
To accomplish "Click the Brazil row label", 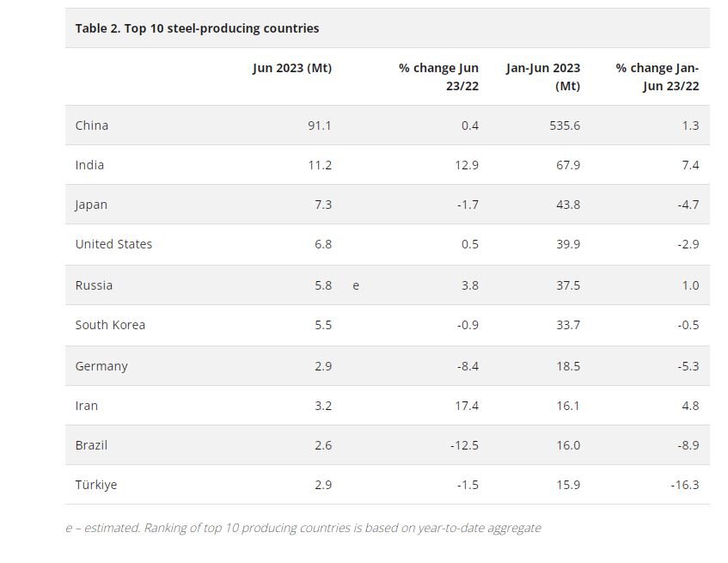I will (91, 445).
